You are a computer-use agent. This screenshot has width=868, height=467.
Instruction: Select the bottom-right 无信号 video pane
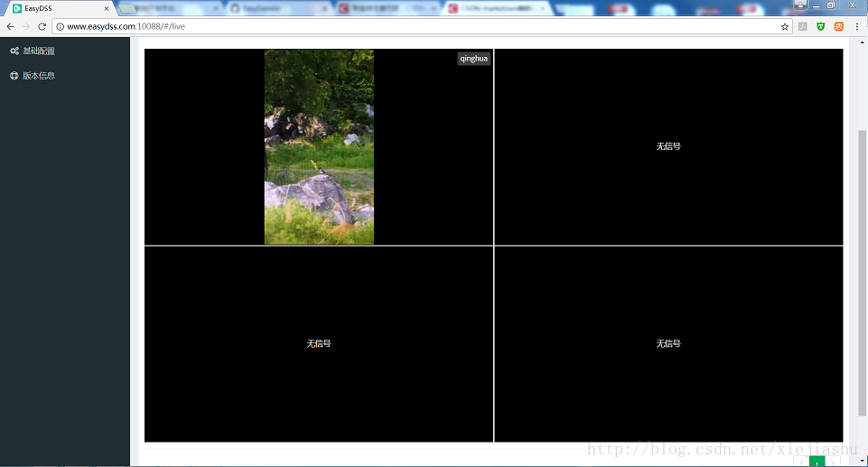tap(668, 343)
